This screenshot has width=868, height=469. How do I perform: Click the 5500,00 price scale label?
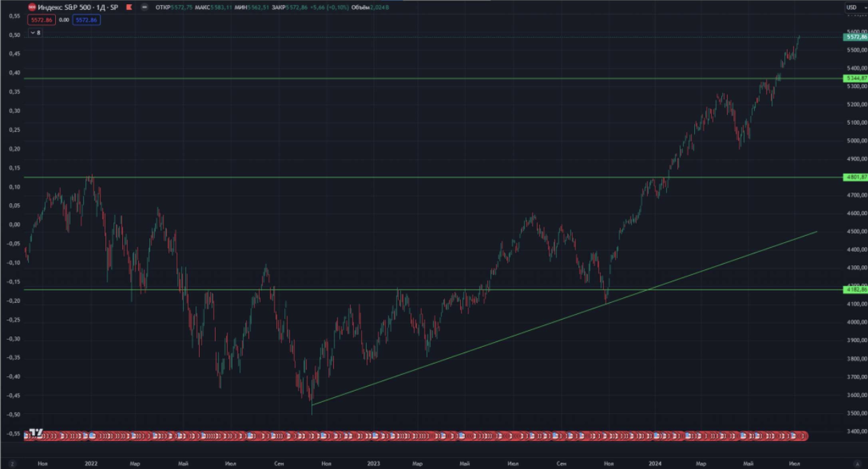[x=857, y=50]
